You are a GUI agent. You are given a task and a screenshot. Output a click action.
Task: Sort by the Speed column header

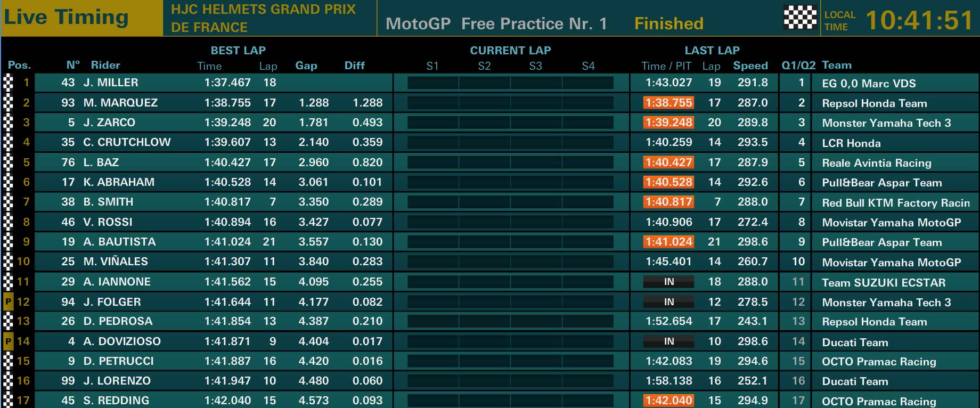pos(750,66)
